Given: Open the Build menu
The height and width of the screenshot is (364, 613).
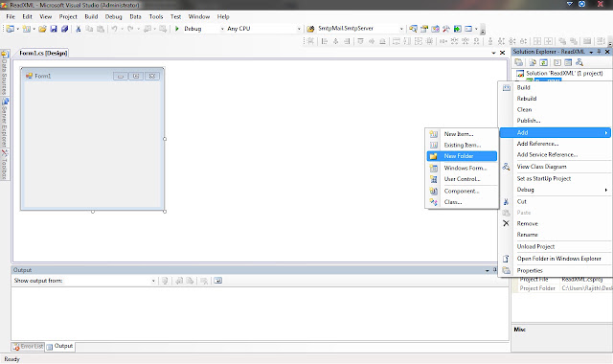Looking at the screenshot, I should click(x=91, y=17).
